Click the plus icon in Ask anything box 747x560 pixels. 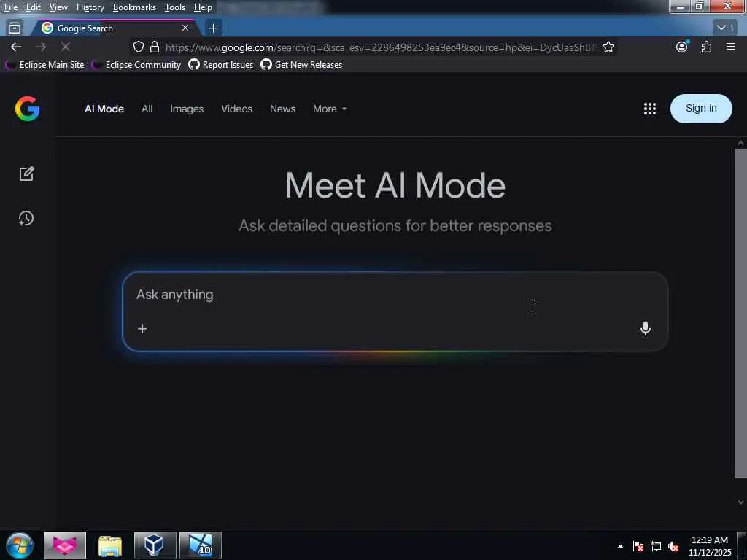(x=142, y=329)
